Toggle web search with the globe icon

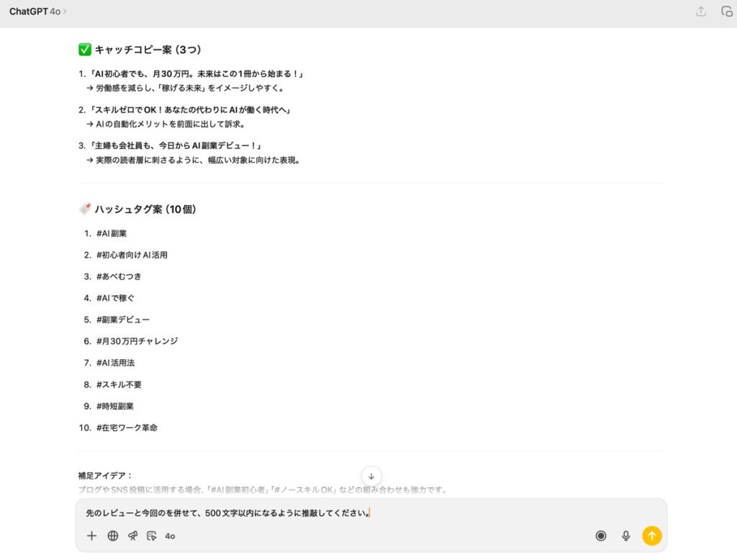point(112,536)
